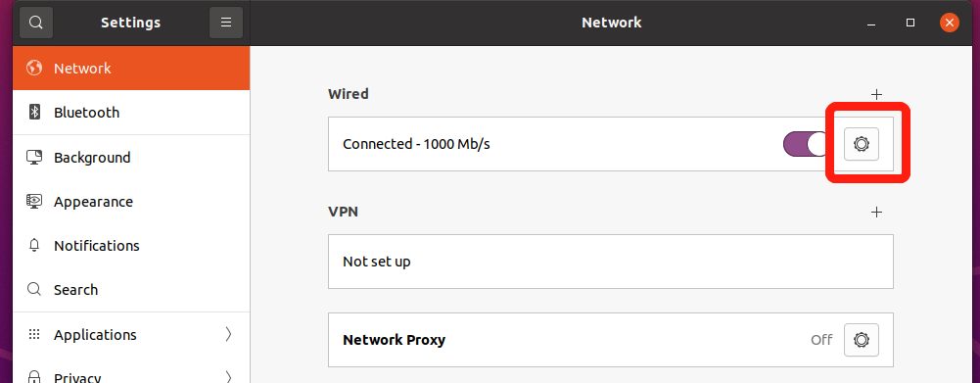Viewport: 980px width, 383px height.
Task: Add a new wired connection profile
Action: [x=877, y=94]
